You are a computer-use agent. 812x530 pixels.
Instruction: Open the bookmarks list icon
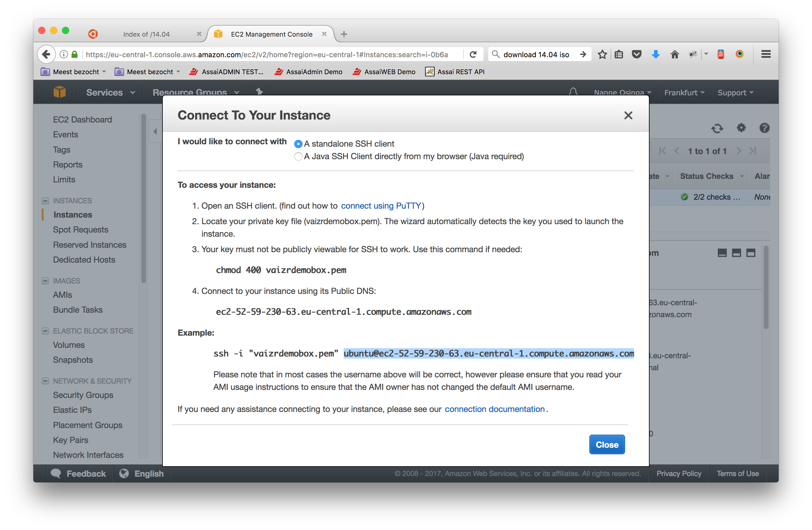619,55
